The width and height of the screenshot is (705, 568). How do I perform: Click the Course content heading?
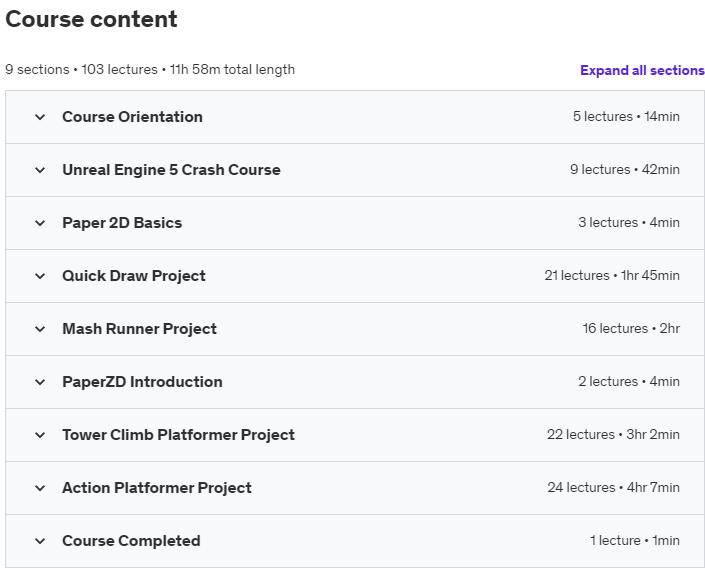pyautogui.click(x=91, y=19)
